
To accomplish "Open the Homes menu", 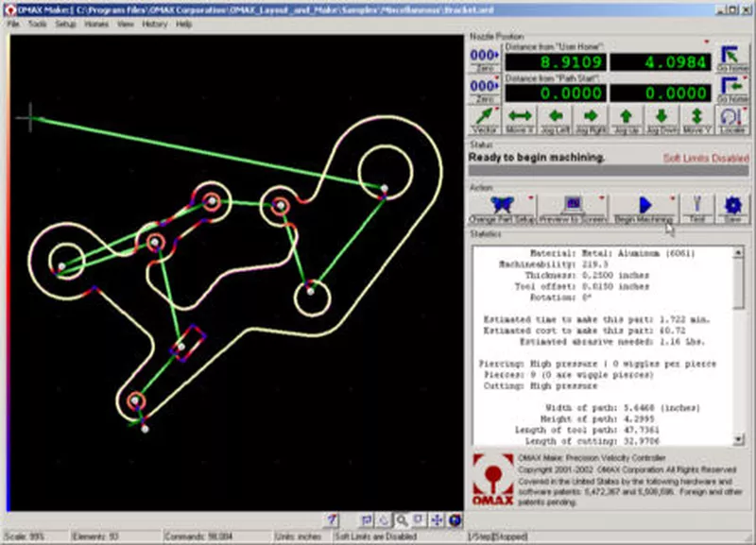I will pyautogui.click(x=96, y=24).
